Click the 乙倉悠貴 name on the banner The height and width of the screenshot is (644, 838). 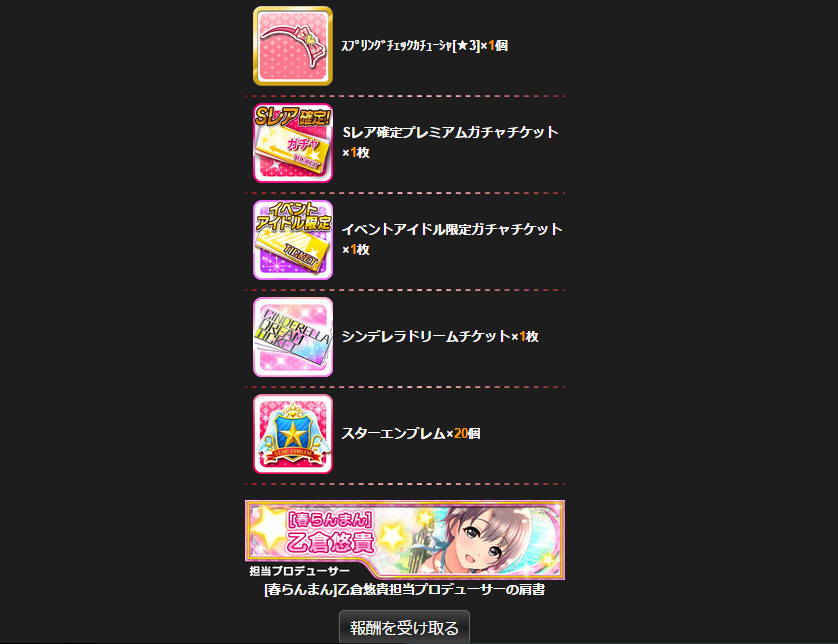(x=330, y=542)
